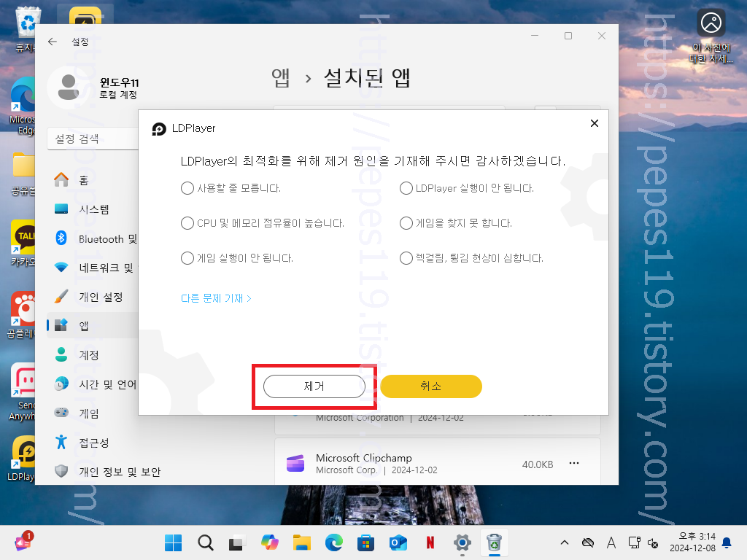Image resolution: width=747 pixels, height=560 pixels.
Task: Close the LDPlayer uninstall dialog
Action: click(594, 123)
